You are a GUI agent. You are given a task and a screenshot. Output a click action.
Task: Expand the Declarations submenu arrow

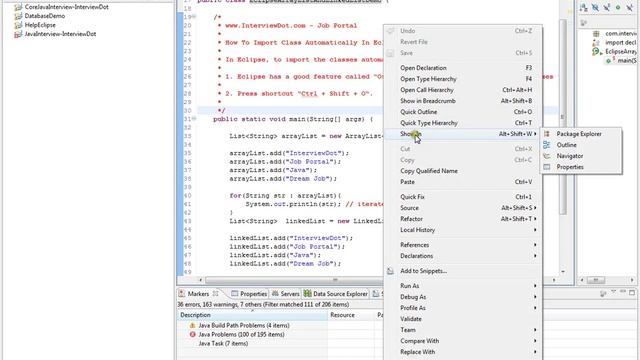click(535, 256)
